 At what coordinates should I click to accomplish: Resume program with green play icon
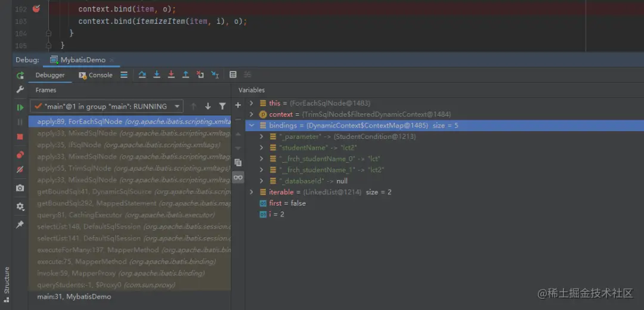[20, 107]
